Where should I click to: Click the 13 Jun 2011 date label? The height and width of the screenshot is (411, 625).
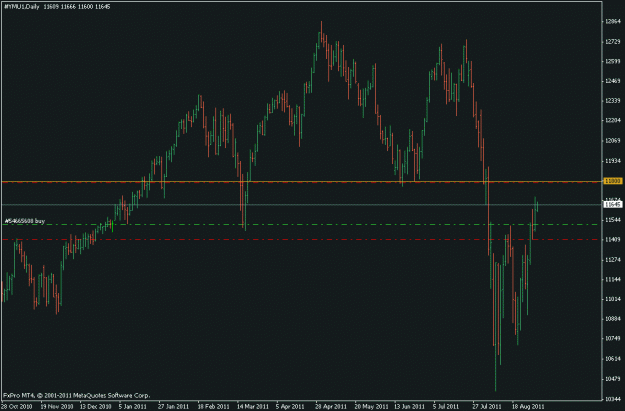pos(409,407)
